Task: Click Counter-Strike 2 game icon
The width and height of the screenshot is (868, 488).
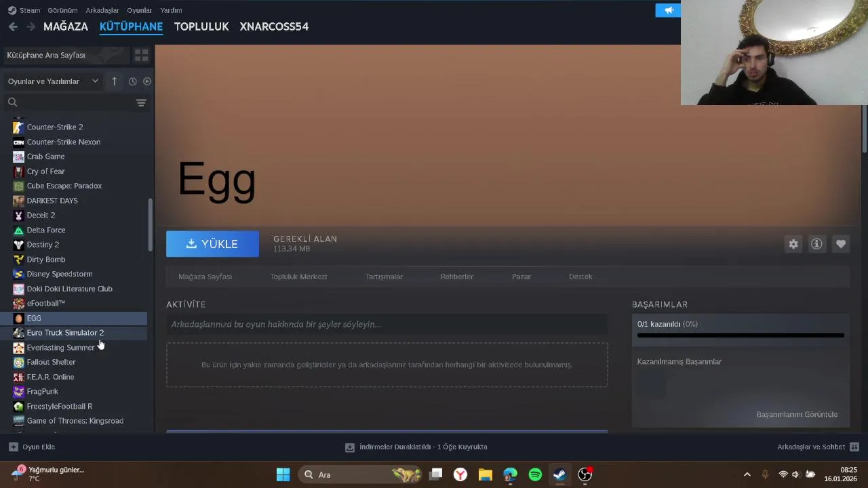Action: click(x=18, y=127)
